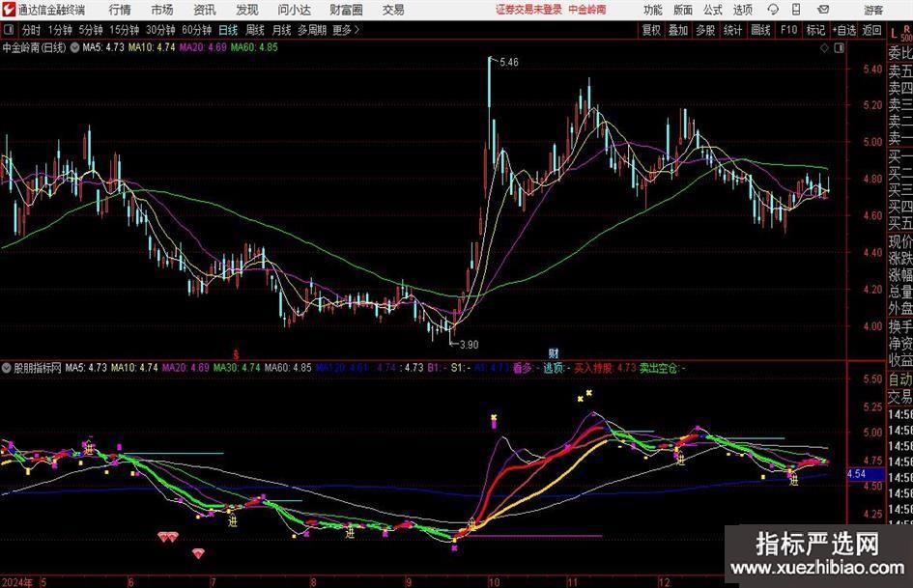
Task: Click the green MA60: 4.85 legend in main chart
Action: tap(254, 47)
